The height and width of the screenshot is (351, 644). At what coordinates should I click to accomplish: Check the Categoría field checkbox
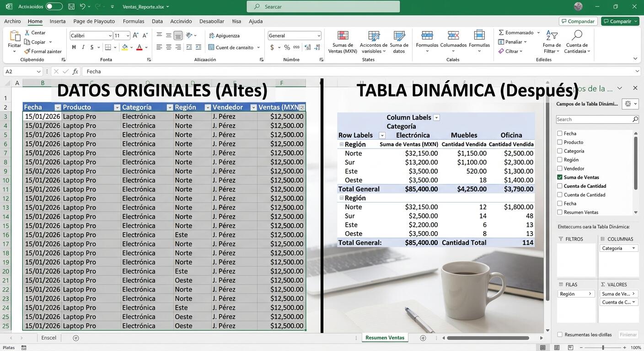click(560, 151)
